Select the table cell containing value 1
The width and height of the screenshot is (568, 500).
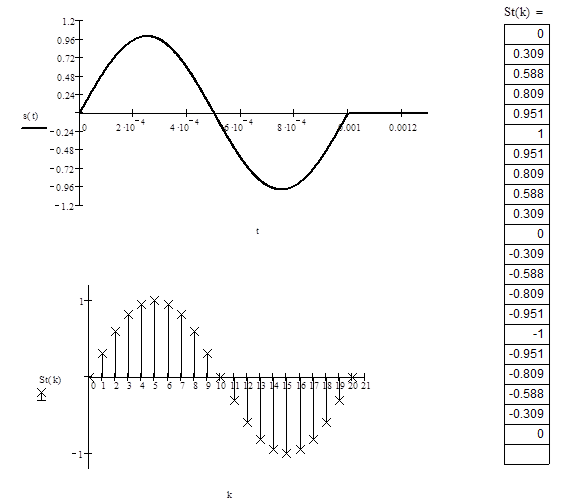click(527, 134)
